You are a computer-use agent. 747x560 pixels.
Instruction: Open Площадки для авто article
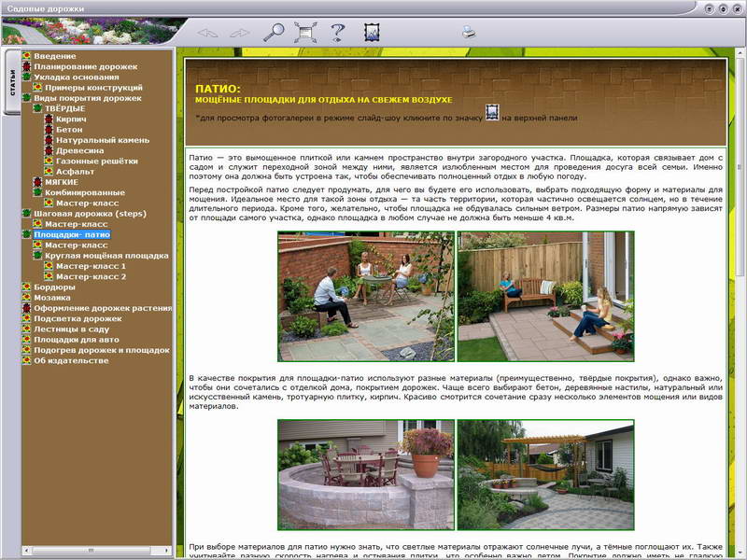pos(77,340)
